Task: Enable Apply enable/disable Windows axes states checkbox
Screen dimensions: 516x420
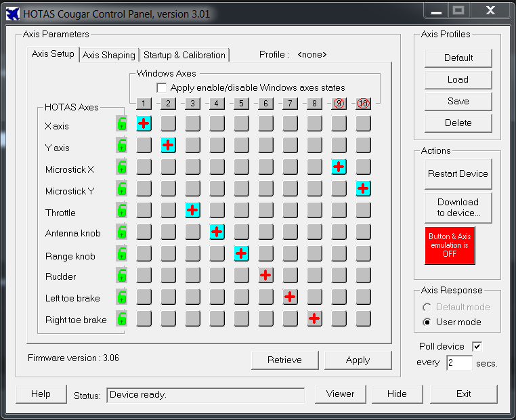Action: tap(162, 88)
